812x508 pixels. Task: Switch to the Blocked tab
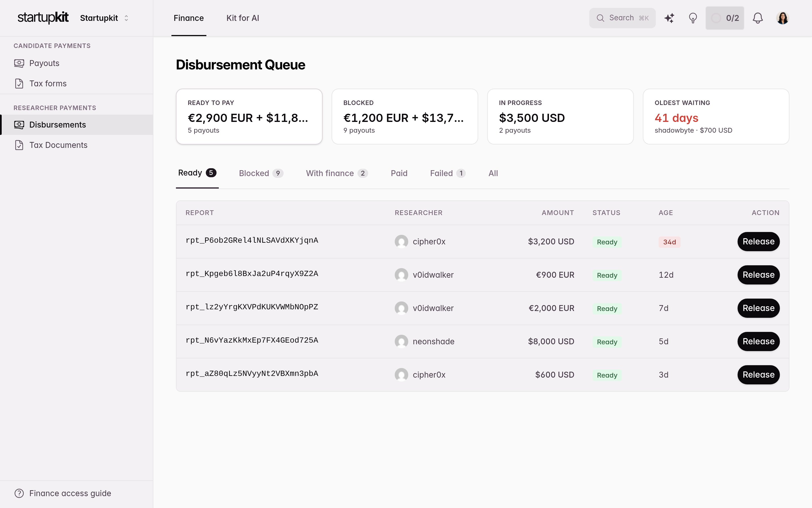261,173
